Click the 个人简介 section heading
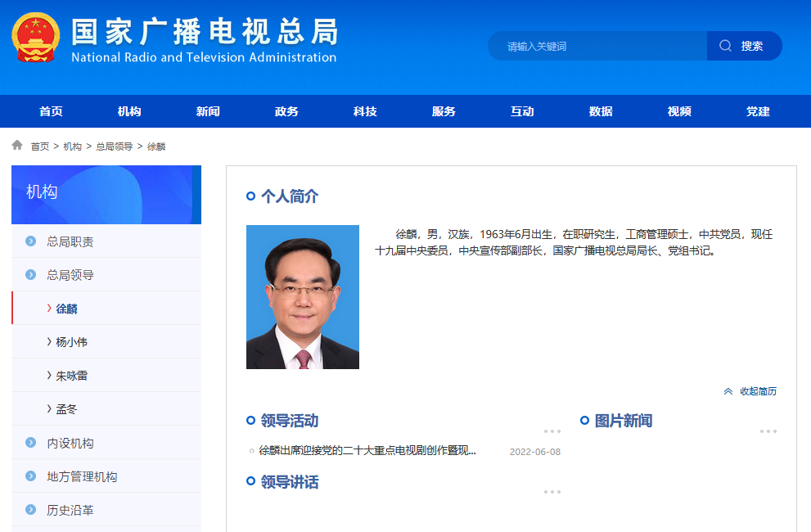 point(290,196)
